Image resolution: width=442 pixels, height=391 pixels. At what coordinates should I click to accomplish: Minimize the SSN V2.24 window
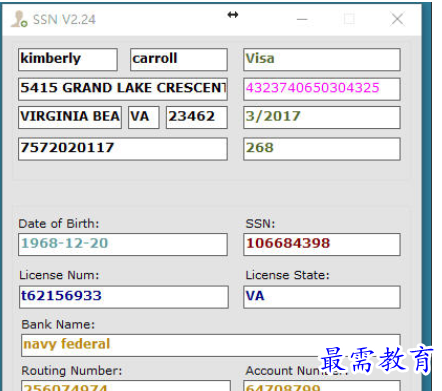(x=302, y=19)
